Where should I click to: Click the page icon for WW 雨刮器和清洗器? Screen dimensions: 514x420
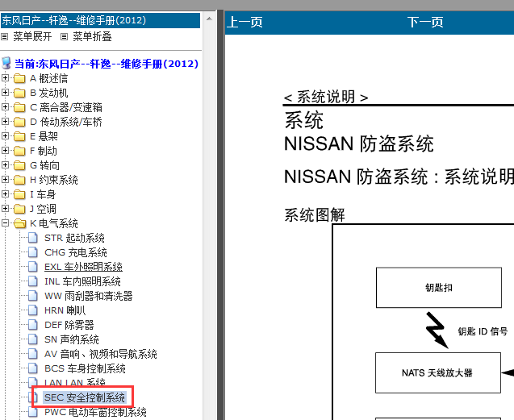pos(33,296)
